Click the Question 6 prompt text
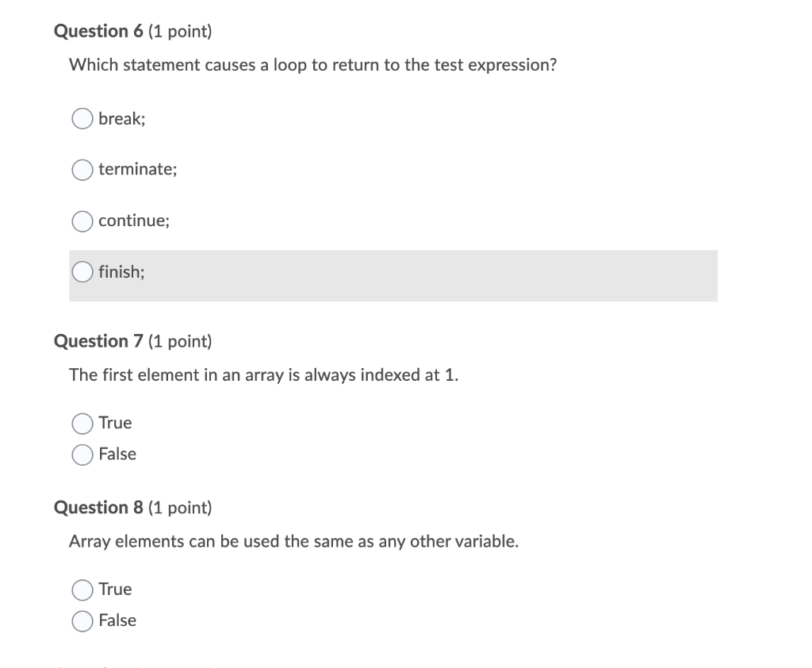The height and width of the screenshot is (668, 812). click(x=312, y=65)
